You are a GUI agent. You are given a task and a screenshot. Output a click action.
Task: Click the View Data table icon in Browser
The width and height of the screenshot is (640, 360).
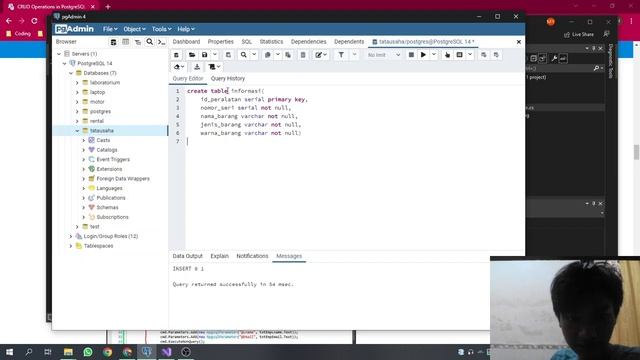(125, 42)
